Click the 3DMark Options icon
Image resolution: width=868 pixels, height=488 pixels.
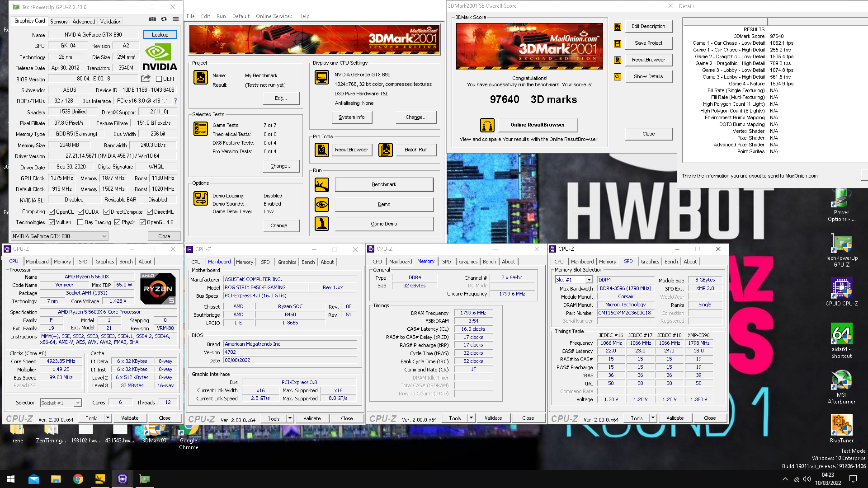(x=201, y=198)
